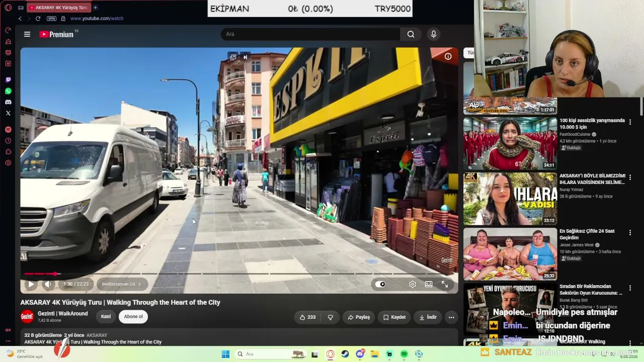Open the Windows Start menu

click(225, 354)
